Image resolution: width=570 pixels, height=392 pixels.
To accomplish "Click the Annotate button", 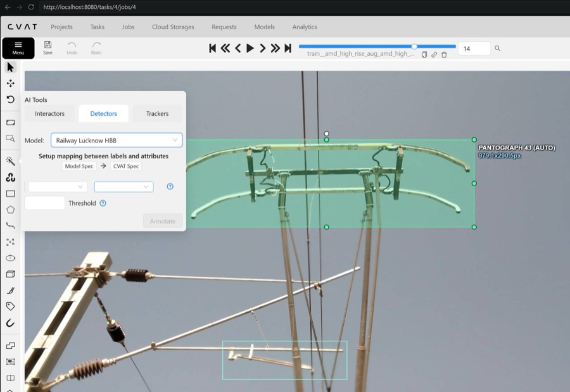I will [x=163, y=221].
